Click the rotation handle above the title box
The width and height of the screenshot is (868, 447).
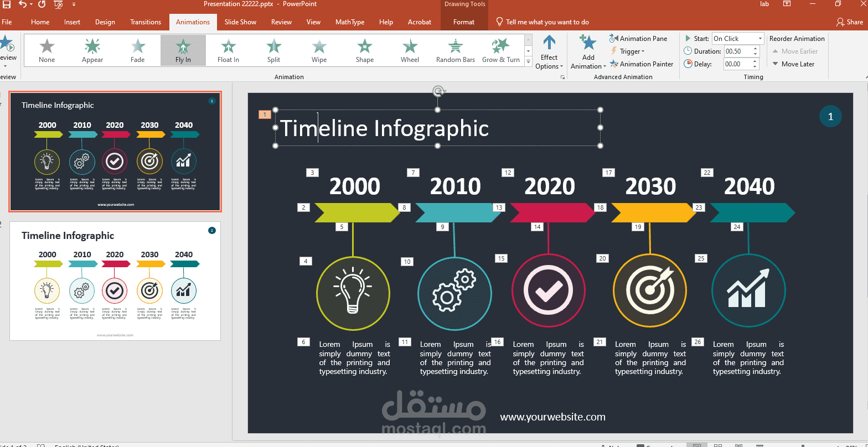click(x=438, y=91)
